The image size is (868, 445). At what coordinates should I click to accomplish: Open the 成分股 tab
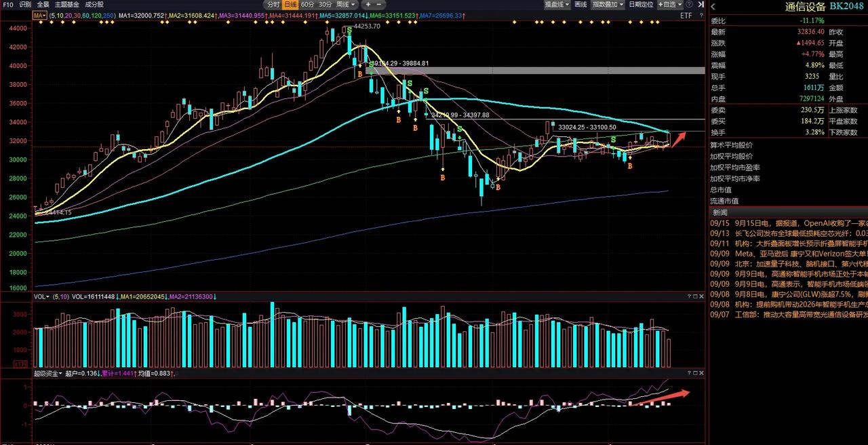[94, 4]
